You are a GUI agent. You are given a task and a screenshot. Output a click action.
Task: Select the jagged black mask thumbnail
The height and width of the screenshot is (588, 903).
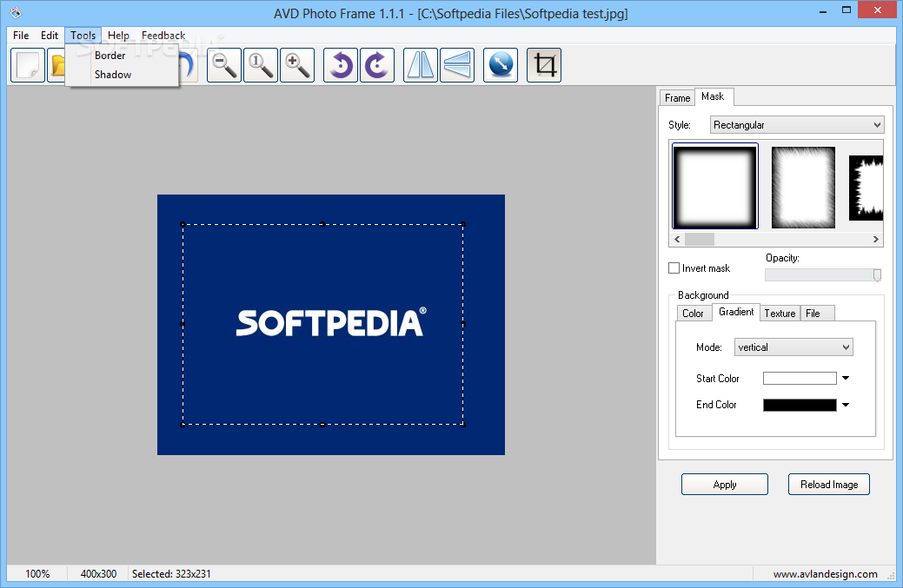[866, 188]
